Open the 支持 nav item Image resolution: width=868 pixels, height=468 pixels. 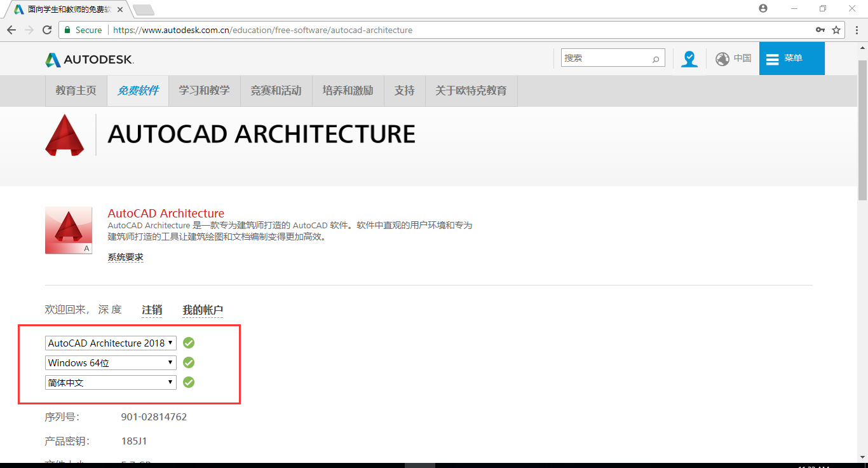coord(404,91)
